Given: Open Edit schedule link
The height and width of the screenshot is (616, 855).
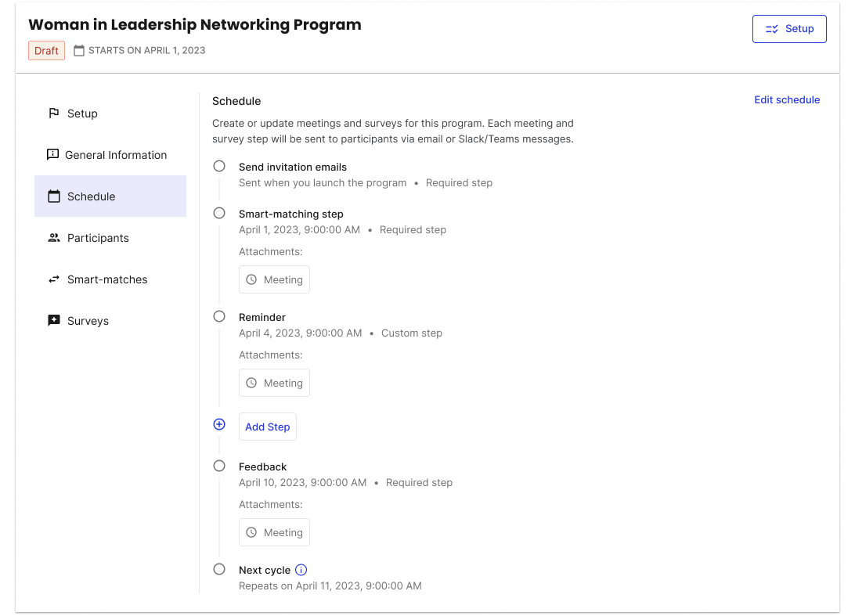Looking at the screenshot, I should pyautogui.click(x=787, y=99).
